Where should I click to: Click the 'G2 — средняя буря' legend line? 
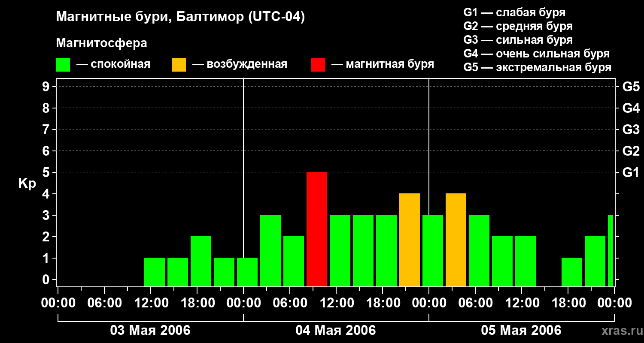point(518,26)
